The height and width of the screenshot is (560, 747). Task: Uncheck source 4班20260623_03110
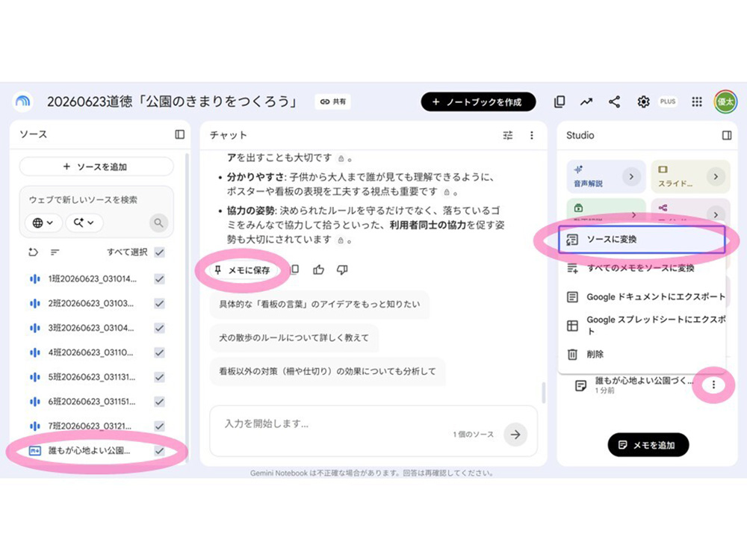[x=160, y=352]
